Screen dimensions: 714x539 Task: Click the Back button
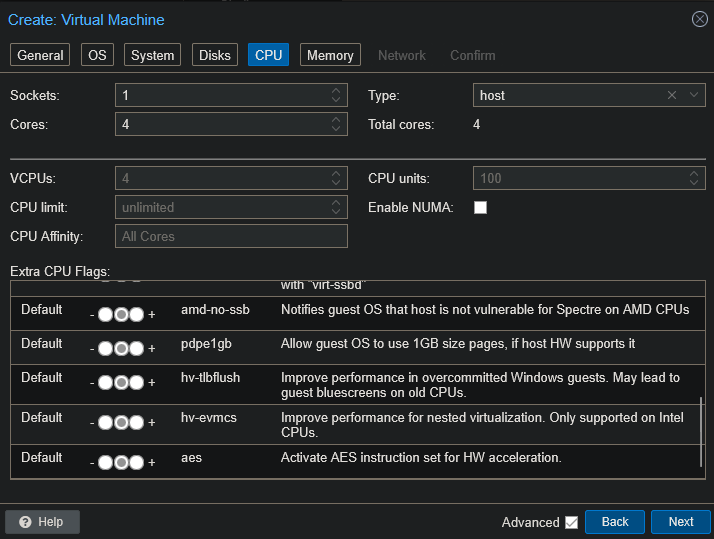point(614,522)
